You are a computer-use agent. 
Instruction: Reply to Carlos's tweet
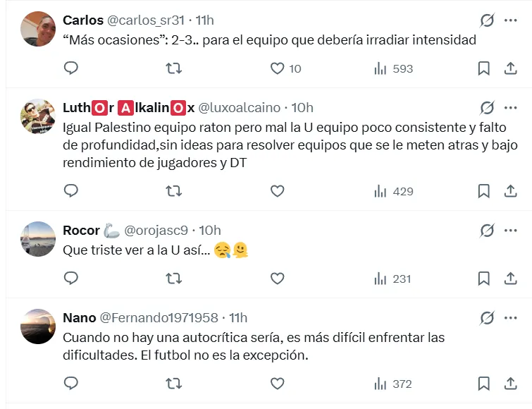click(x=71, y=68)
